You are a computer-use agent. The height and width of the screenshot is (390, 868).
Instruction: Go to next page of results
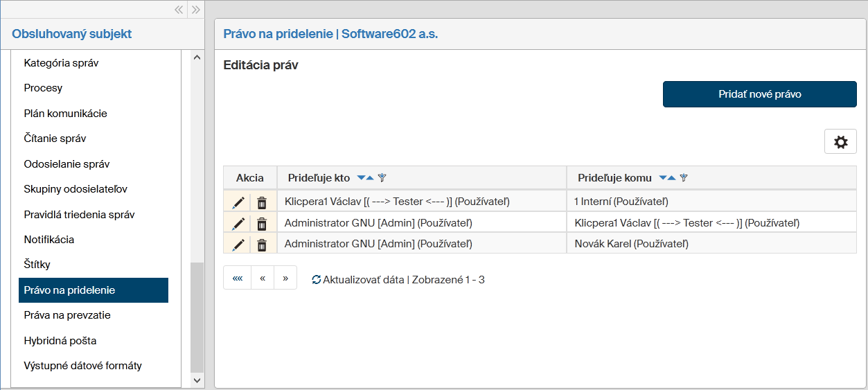point(285,278)
